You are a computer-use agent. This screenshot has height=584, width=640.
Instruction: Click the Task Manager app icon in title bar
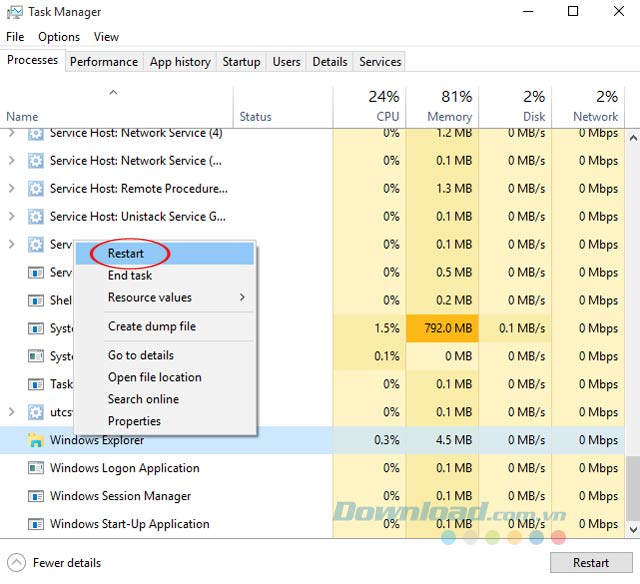(15, 12)
